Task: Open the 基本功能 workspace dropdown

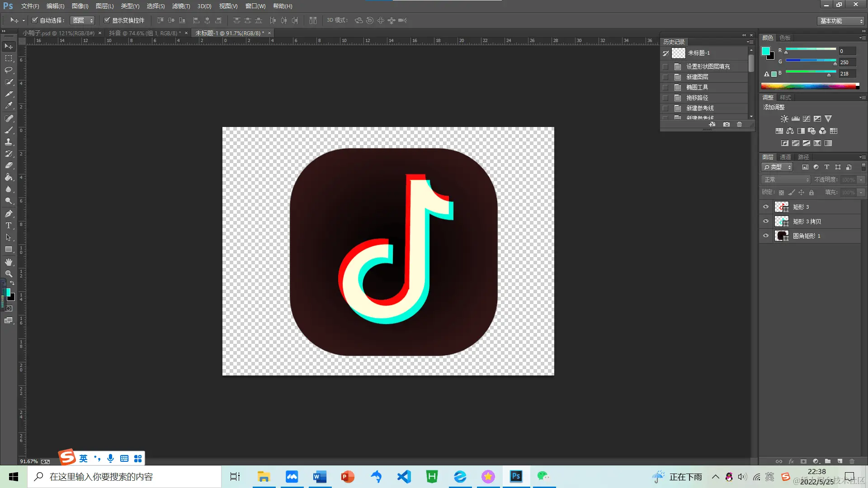Action: (x=842, y=21)
